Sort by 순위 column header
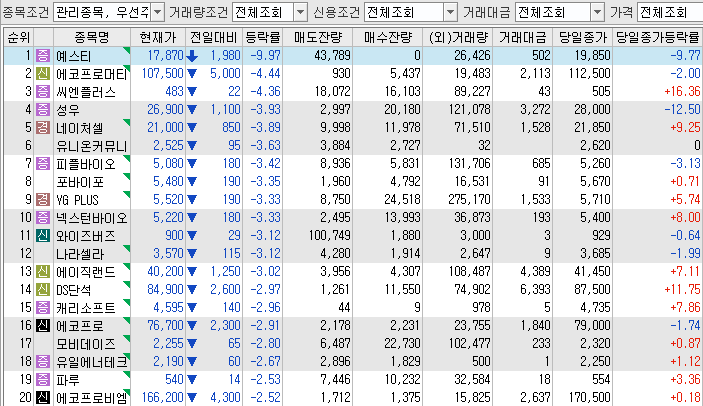The height and width of the screenshot is (406, 703). (x=19, y=38)
